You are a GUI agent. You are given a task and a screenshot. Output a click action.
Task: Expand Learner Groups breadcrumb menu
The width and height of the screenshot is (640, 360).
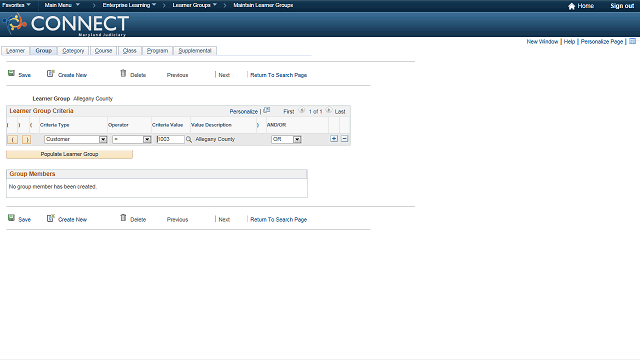coord(195,5)
